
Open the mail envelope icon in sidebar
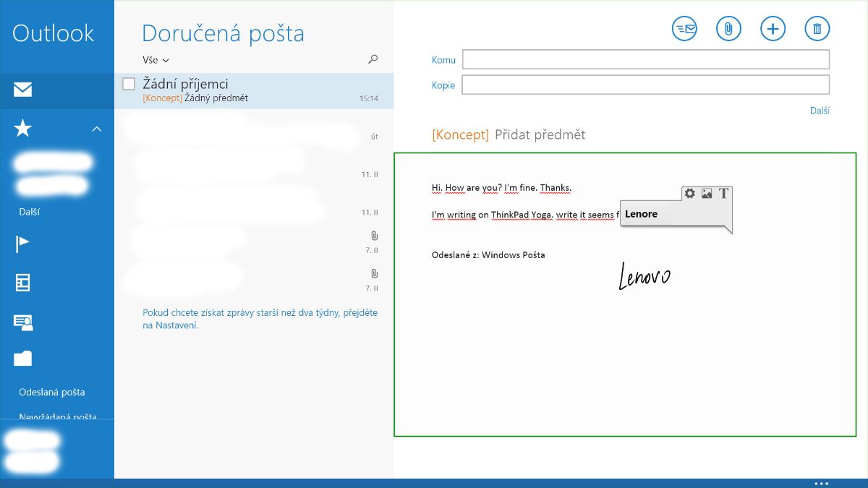(23, 90)
